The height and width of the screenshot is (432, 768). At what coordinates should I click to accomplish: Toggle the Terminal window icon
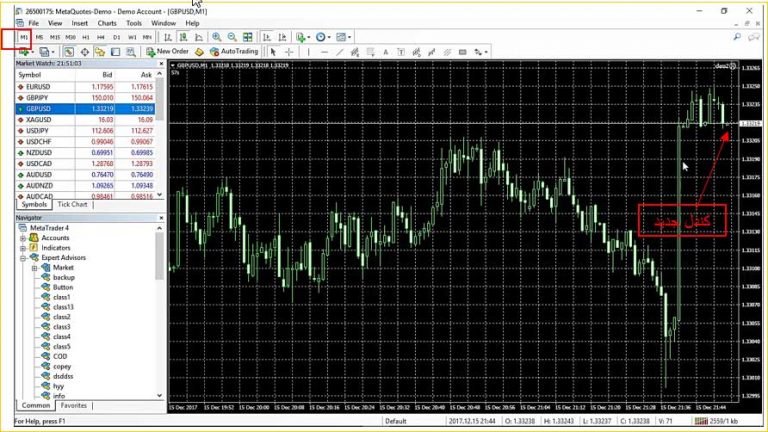coord(116,51)
